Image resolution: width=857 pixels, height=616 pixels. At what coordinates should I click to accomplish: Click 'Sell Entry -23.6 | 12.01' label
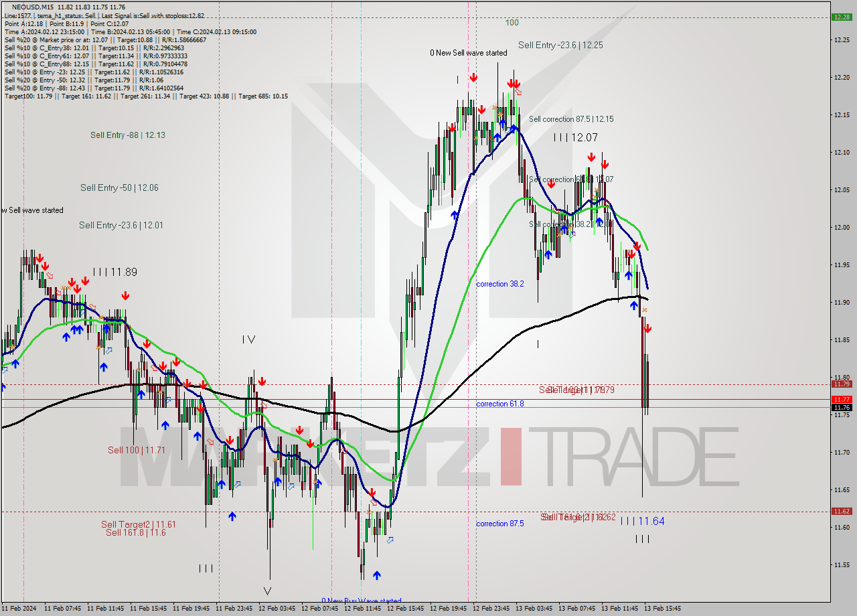[121, 225]
